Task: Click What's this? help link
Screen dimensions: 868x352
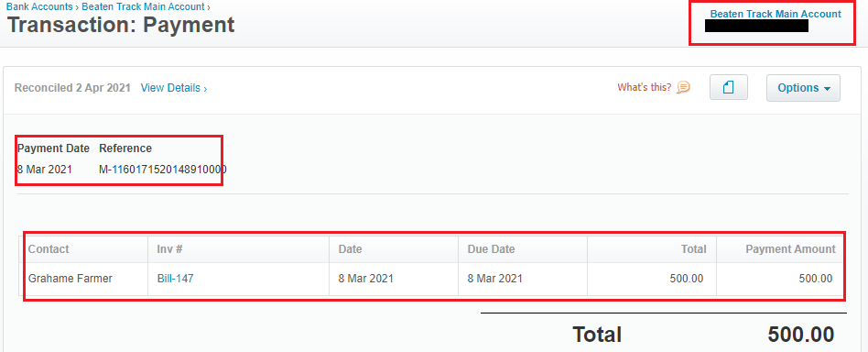Action: [645, 88]
